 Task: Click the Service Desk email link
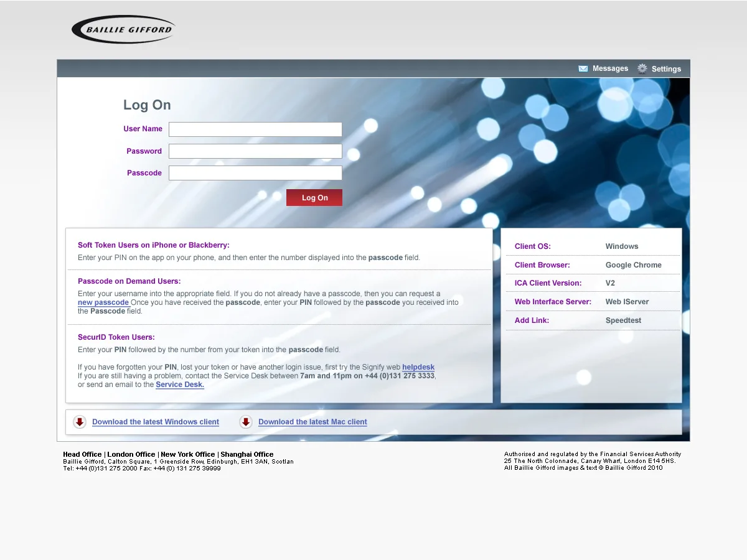click(180, 385)
